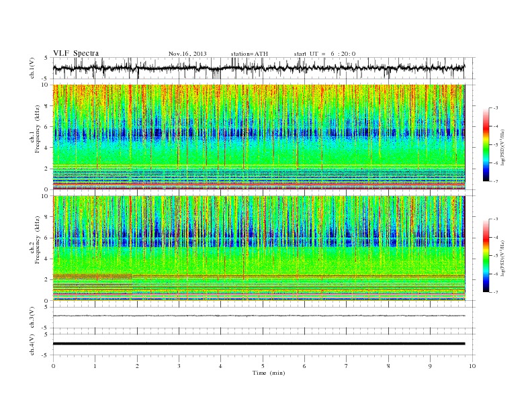532x411 pixels.
Task: Click the thin ch.3 voltage trace line
Action: pyautogui.click(x=259, y=316)
